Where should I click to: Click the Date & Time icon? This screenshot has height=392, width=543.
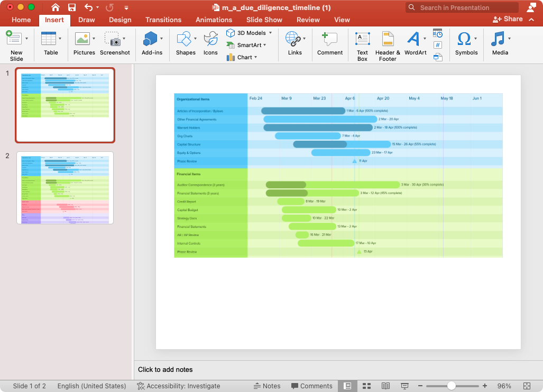[438, 33]
